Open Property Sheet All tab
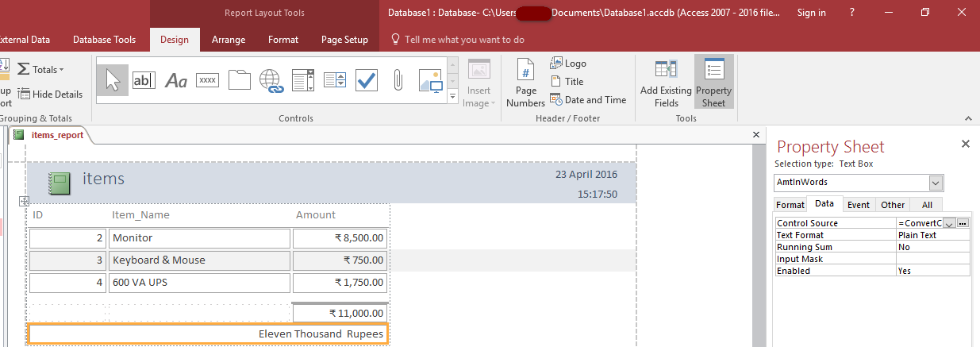 tap(927, 205)
